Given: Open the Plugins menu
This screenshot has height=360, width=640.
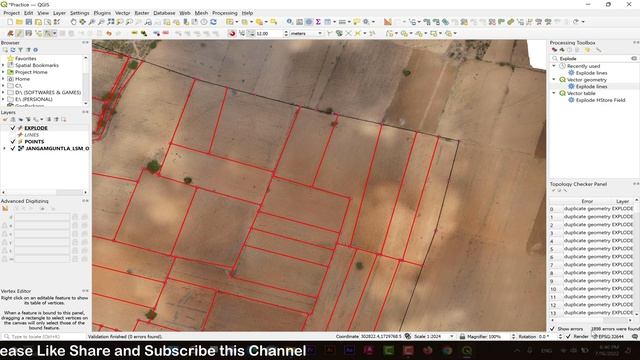Looking at the screenshot, I should click(102, 13).
